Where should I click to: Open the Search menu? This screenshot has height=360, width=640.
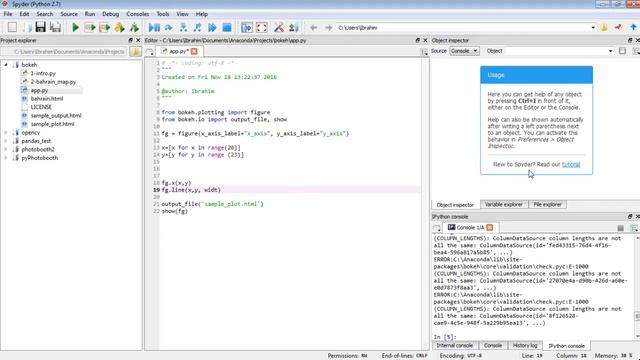pos(44,14)
